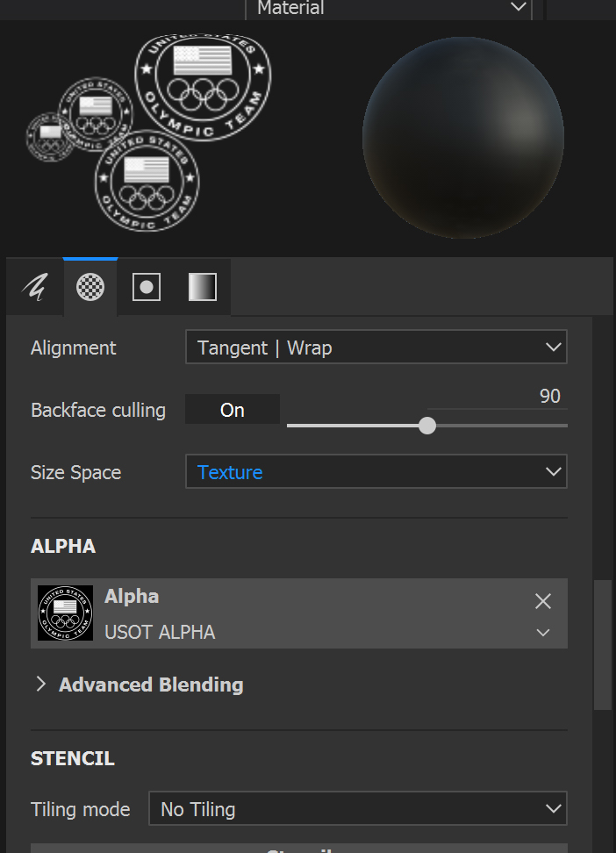Click the Size Space label
This screenshot has width=616, height=853.
pos(75,472)
